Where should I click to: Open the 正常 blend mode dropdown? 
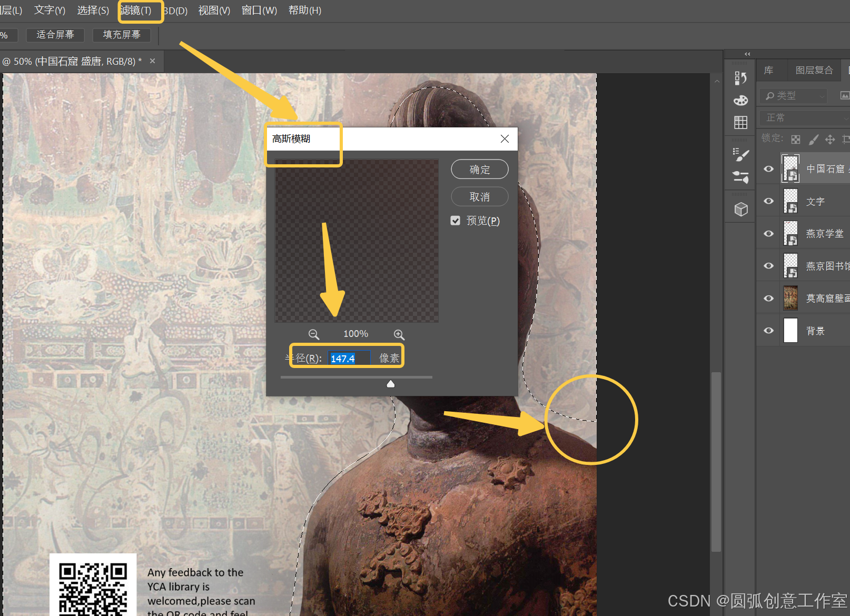[x=804, y=117]
